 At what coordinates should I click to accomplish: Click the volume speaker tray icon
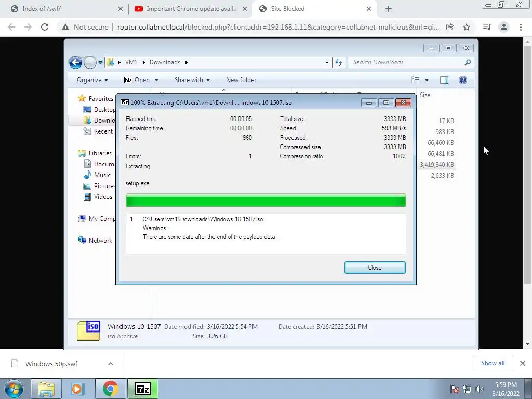point(479,389)
